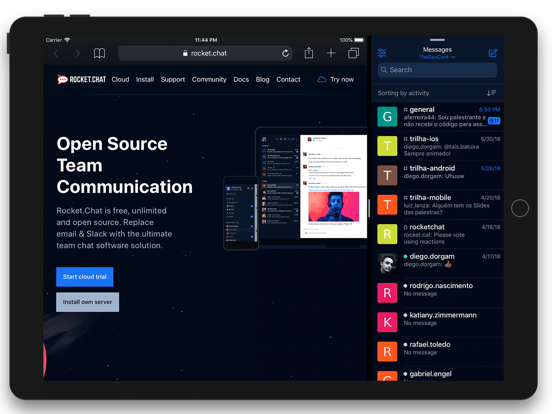The height and width of the screenshot is (414, 552).
Task: Open katiany.zimmermann direct message
Action: coord(438,322)
